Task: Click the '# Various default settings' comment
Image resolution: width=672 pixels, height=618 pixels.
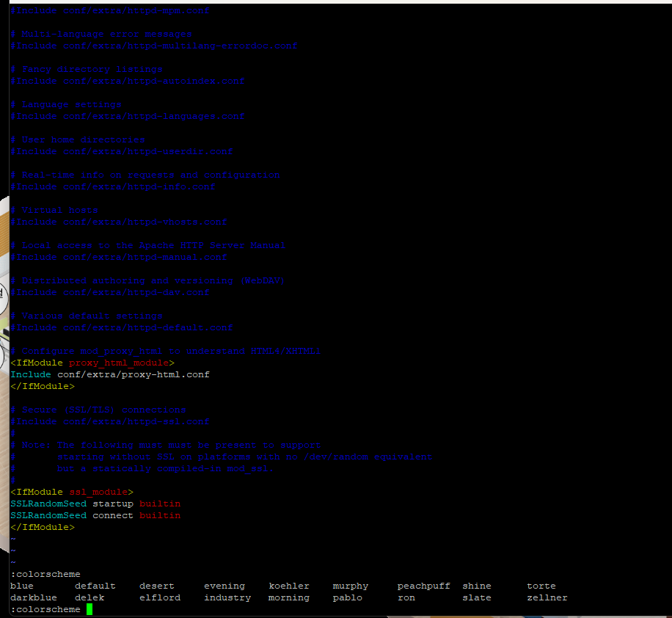Action: point(87,315)
